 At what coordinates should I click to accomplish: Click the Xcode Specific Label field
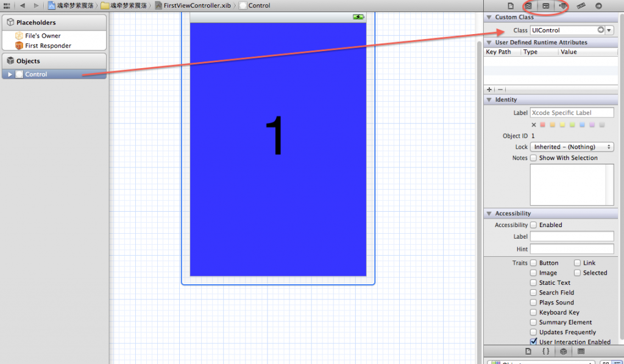click(572, 113)
